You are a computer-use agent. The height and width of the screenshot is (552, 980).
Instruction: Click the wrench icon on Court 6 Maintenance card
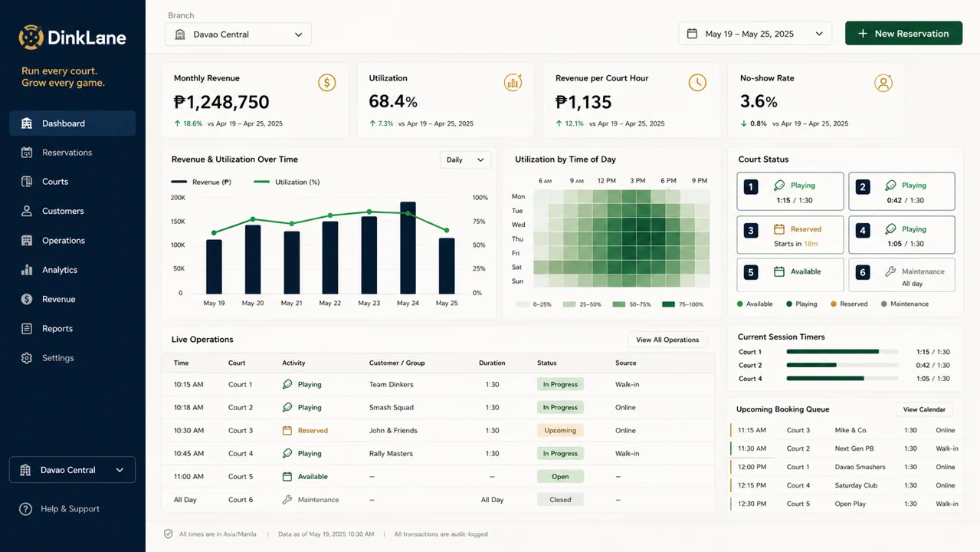tap(890, 271)
